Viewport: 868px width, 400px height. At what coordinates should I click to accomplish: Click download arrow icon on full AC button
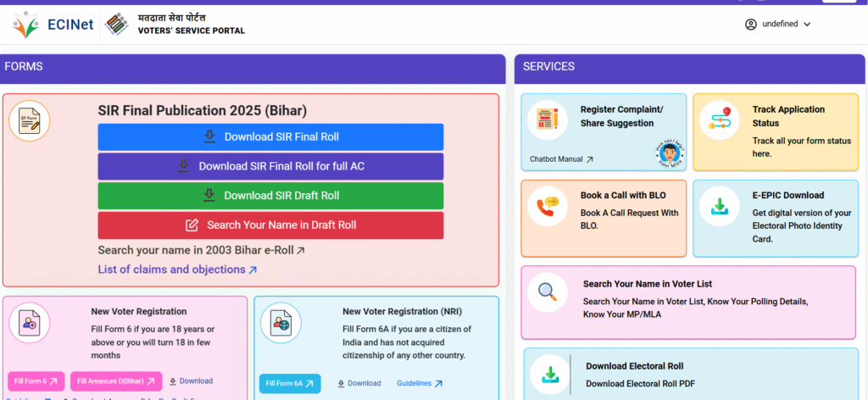coord(184,166)
